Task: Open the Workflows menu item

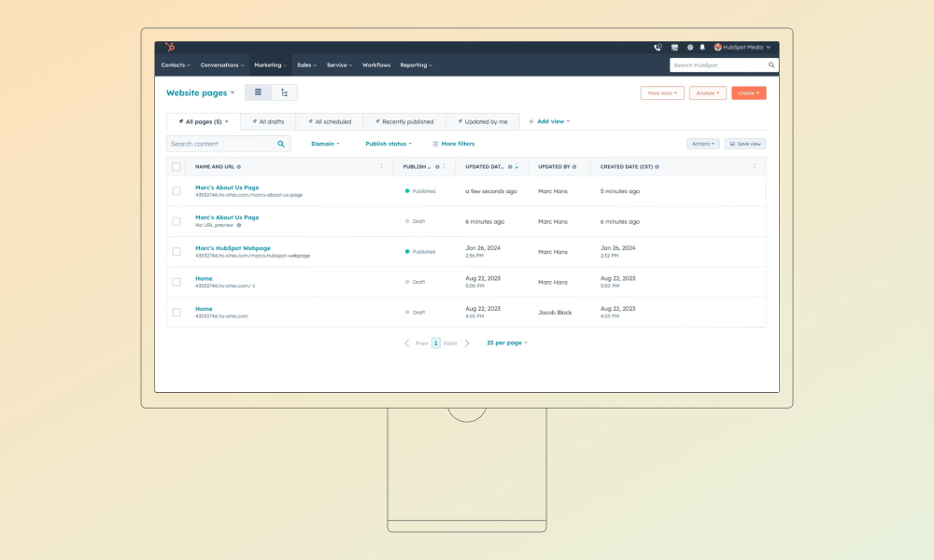Action: coord(376,64)
